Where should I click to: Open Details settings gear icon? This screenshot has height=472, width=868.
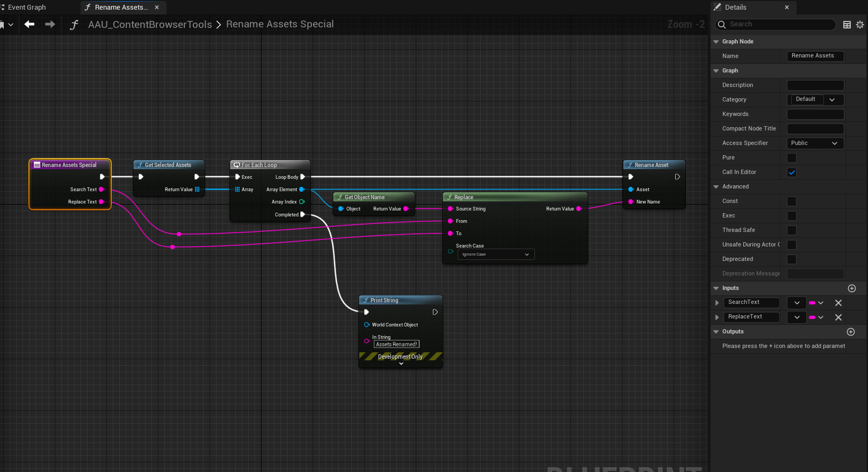[860, 25]
